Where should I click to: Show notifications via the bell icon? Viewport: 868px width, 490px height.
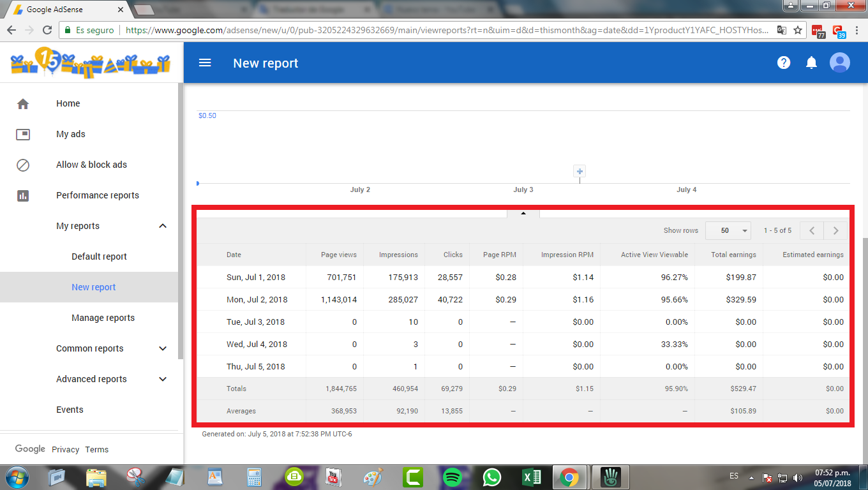pyautogui.click(x=811, y=63)
